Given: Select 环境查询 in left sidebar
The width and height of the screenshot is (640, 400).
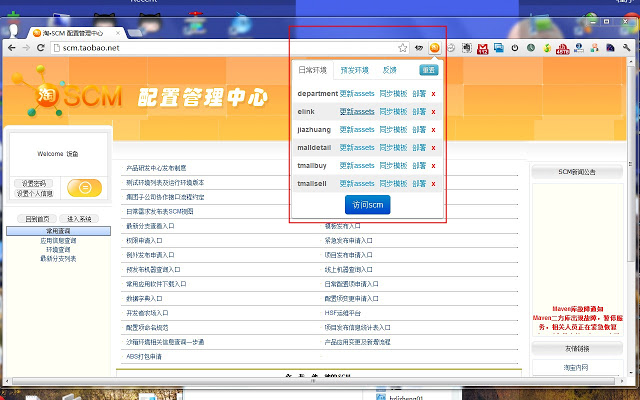Looking at the screenshot, I should (58, 249).
